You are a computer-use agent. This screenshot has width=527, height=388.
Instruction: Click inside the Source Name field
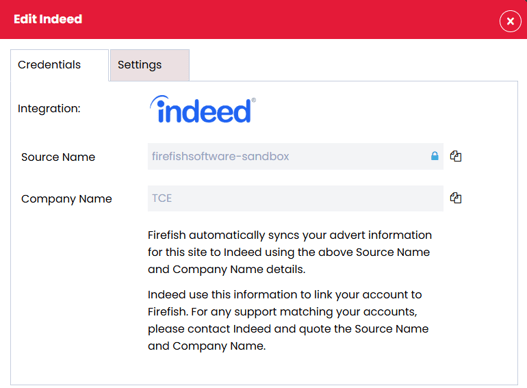pos(295,156)
